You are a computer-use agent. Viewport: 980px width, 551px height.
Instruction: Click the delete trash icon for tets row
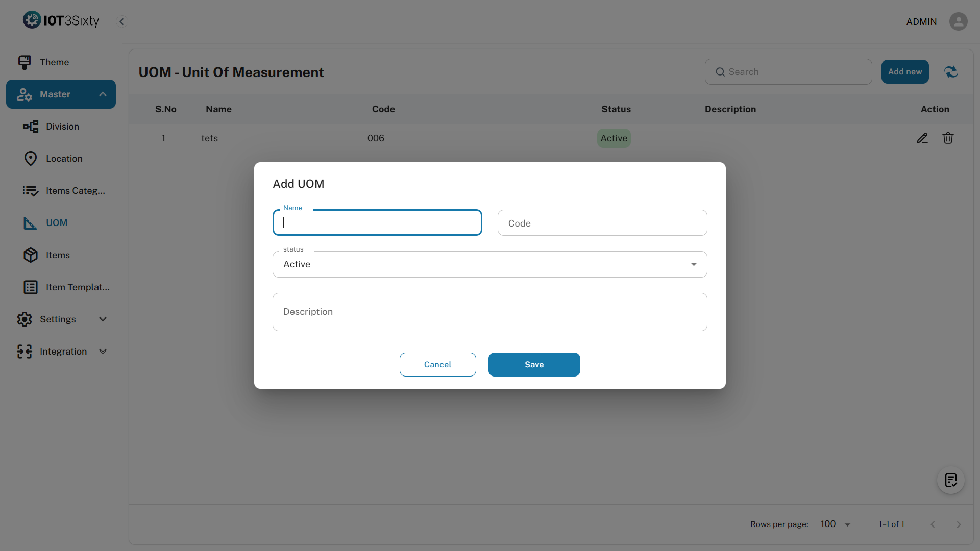click(948, 138)
